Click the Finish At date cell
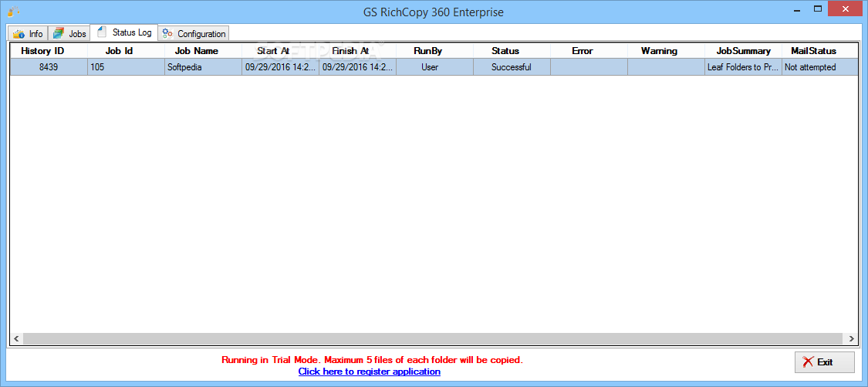 click(357, 67)
